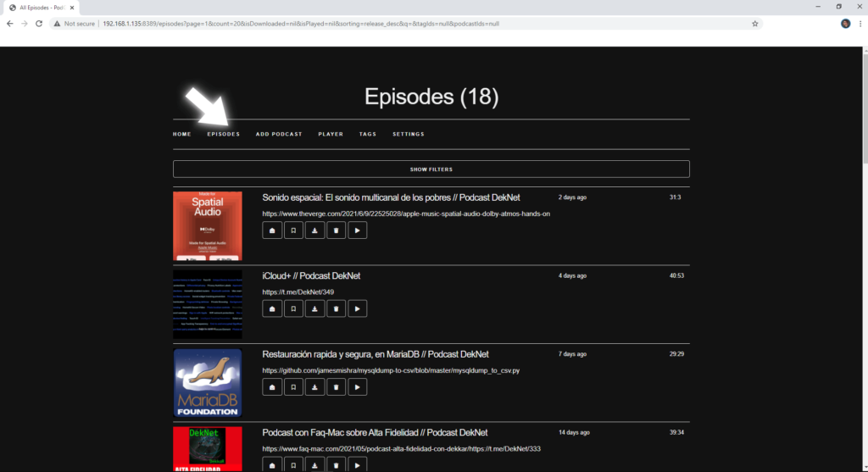Open the Add Podcast page
Screen dimensions: 868x472
[279, 134]
